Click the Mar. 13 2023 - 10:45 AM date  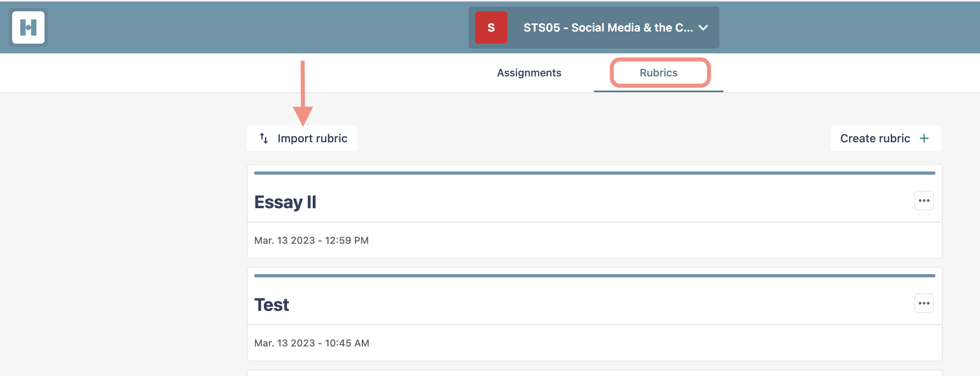click(x=312, y=343)
